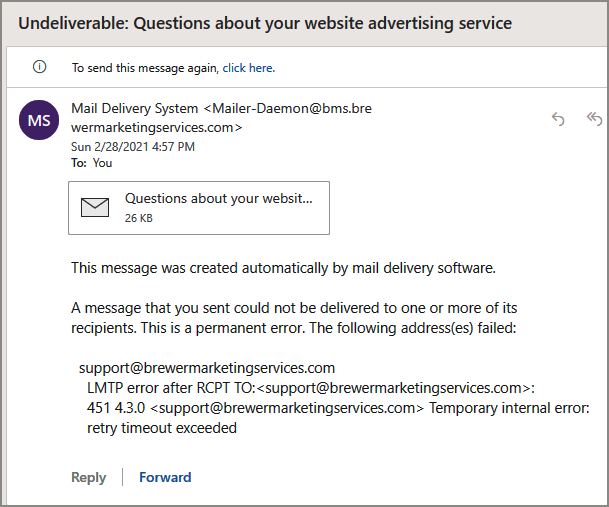This screenshot has width=609, height=507.
Task: Click the failed support@brewermarketingservices.com address
Action: coord(207,368)
